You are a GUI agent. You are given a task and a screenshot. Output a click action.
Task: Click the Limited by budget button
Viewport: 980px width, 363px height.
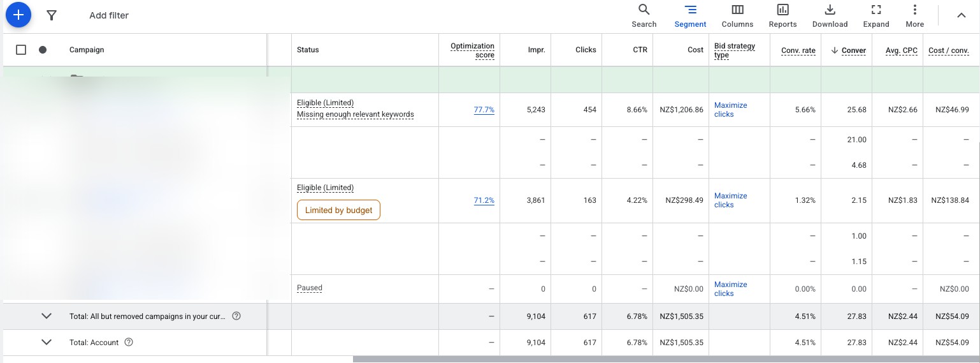338,210
